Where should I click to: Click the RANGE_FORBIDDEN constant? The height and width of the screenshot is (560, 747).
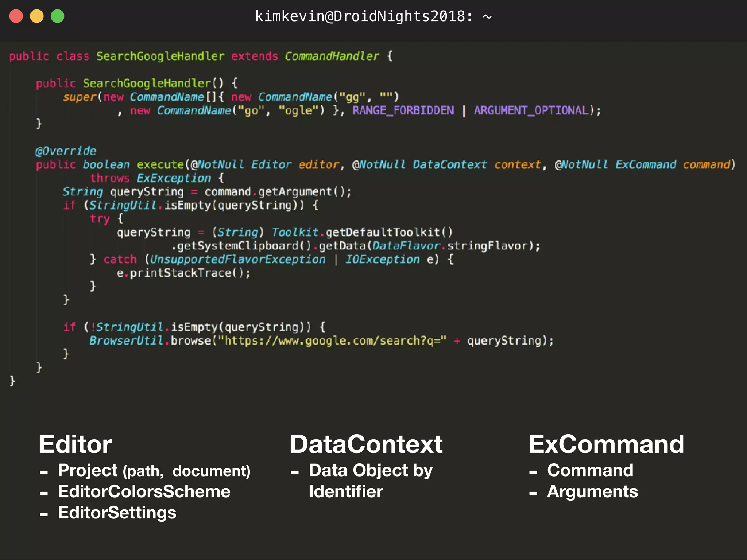[403, 110]
